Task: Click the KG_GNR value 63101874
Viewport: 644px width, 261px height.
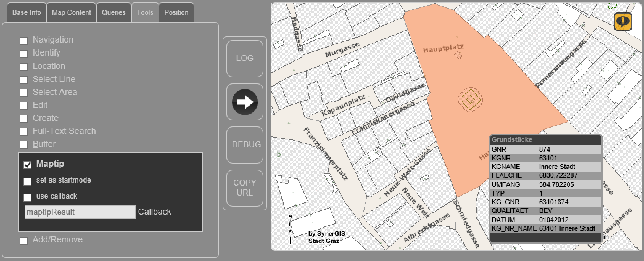Action: pos(554,202)
